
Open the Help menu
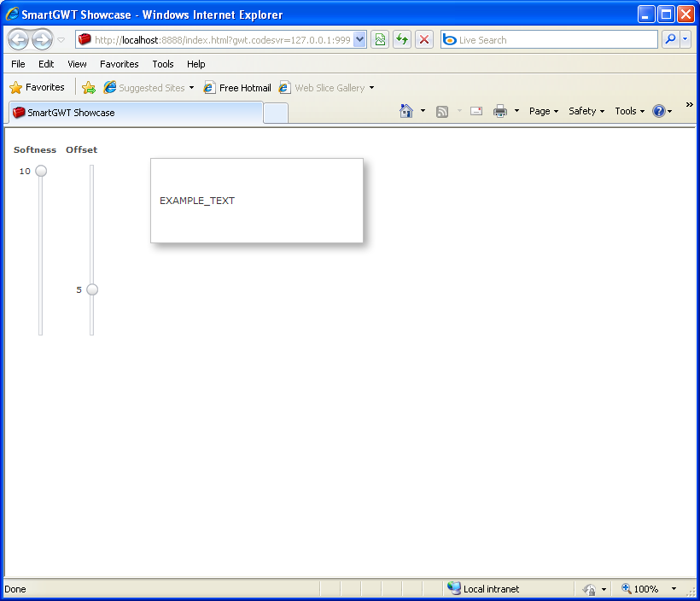tap(196, 64)
